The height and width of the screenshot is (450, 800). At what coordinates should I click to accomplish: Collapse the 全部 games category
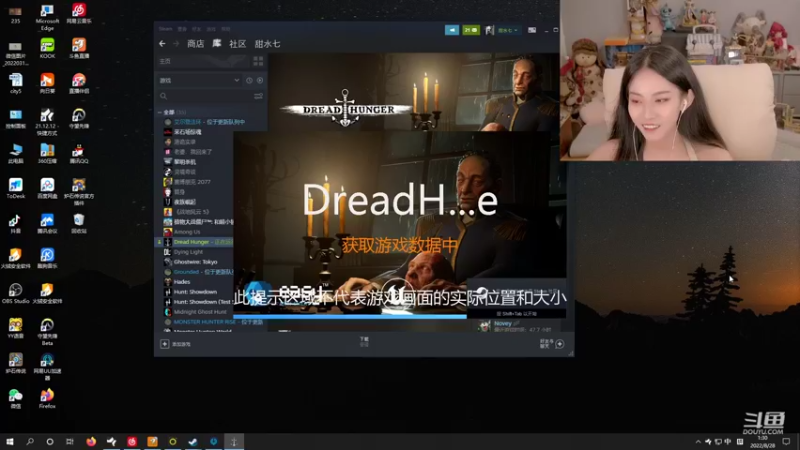[x=160, y=112]
